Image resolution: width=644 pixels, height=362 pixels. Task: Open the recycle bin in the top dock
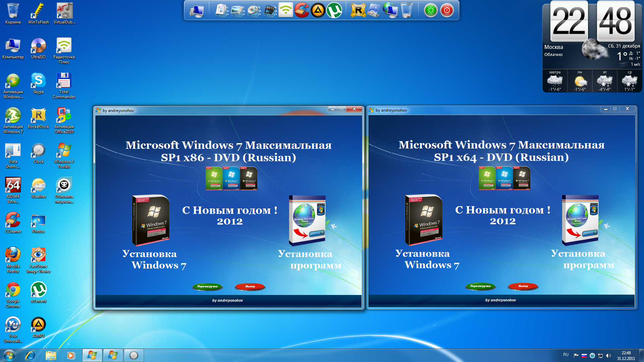[x=407, y=10]
